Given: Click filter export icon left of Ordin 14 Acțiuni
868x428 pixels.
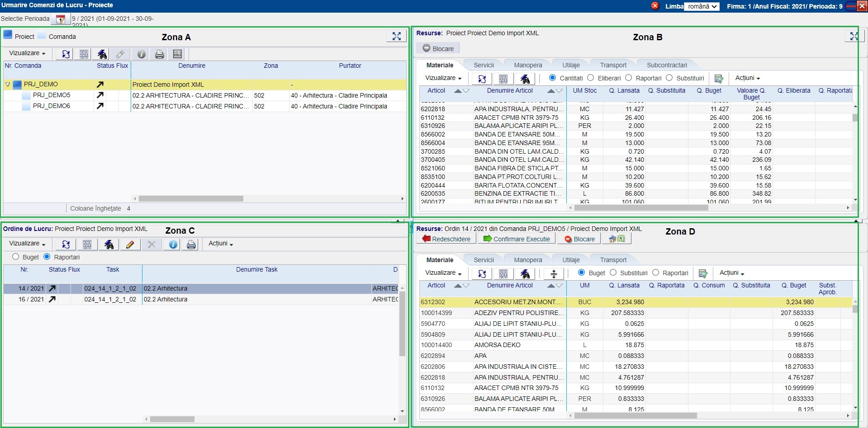Looking at the screenshot, I should tap(703, 273).
